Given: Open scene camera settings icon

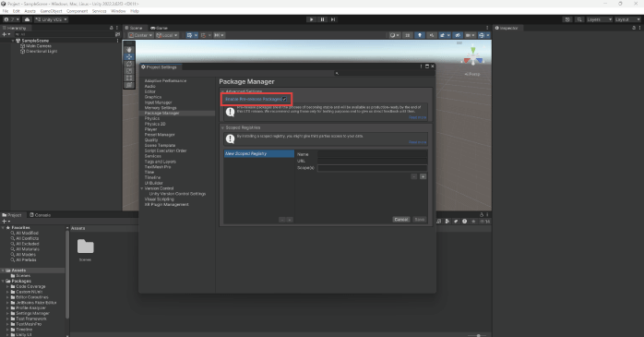Looking at the screenshot, I should point(470,35).
